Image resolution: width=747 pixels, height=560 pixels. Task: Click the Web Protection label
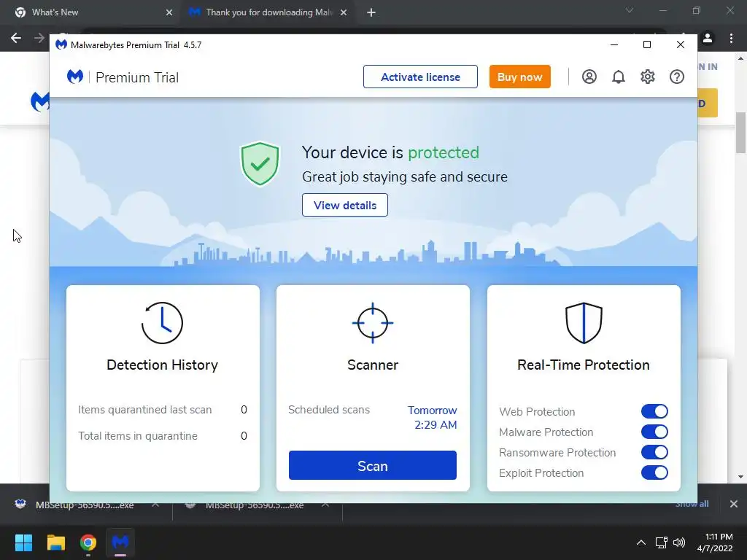point(537,411)
